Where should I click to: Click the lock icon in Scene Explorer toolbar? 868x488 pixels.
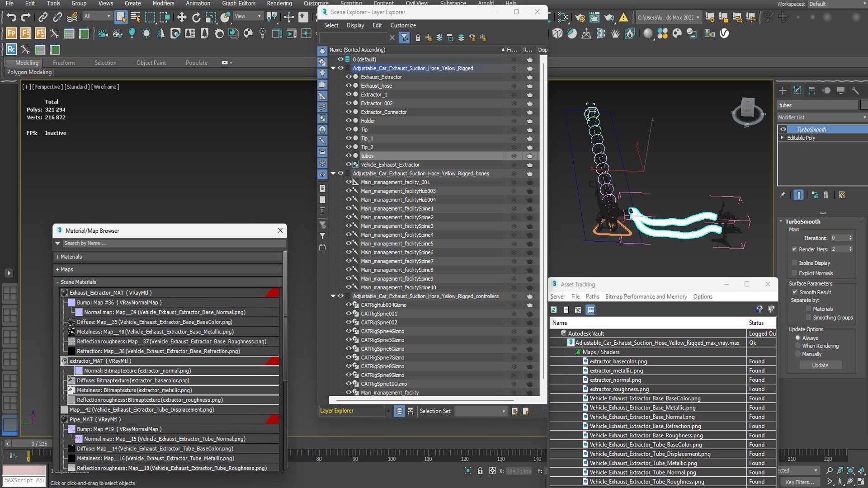418,38
